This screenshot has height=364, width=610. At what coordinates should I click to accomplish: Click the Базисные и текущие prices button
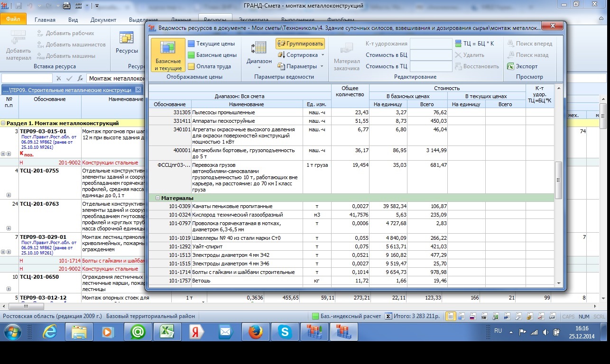168,55
